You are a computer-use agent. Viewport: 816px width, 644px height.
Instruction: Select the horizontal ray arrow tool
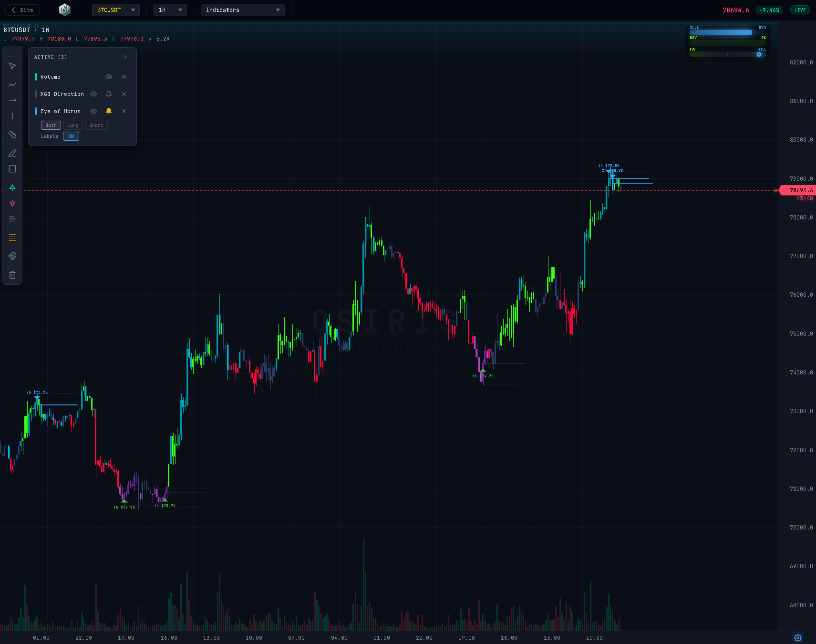[12, 100]
